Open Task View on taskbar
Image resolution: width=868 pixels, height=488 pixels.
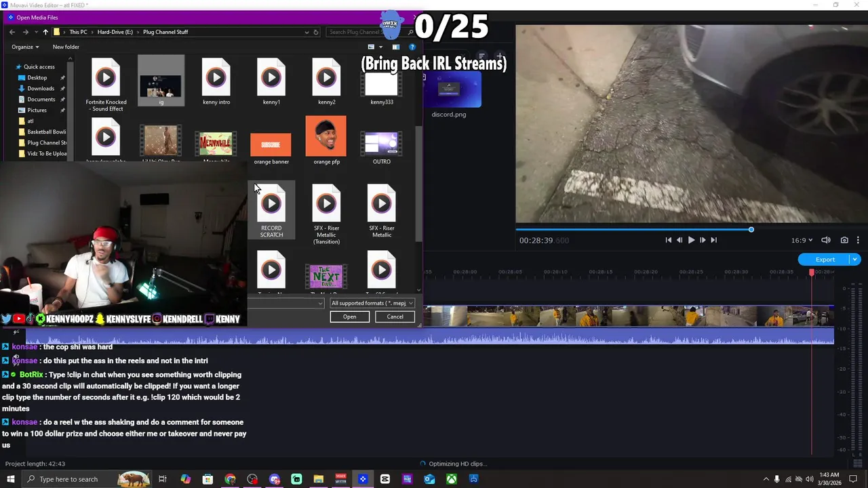pyautogui.click(x=163, y=479)
